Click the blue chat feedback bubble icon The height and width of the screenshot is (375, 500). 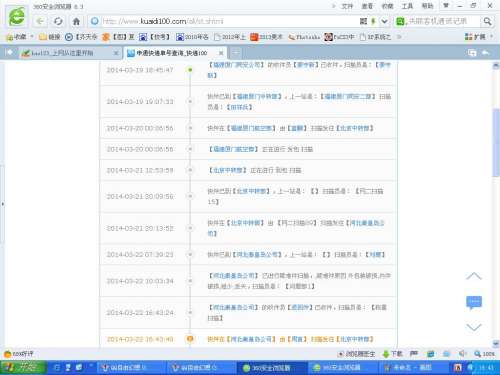point(474,302)
